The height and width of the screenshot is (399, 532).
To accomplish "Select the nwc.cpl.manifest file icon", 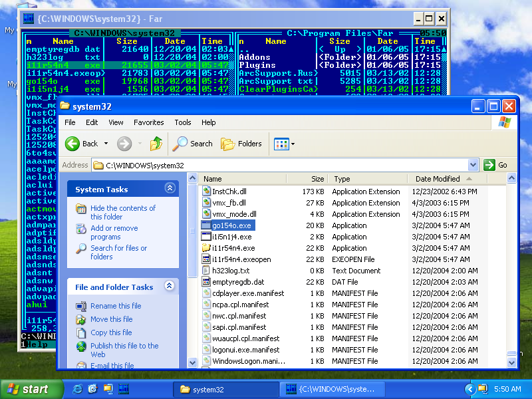I will point(206,315).
